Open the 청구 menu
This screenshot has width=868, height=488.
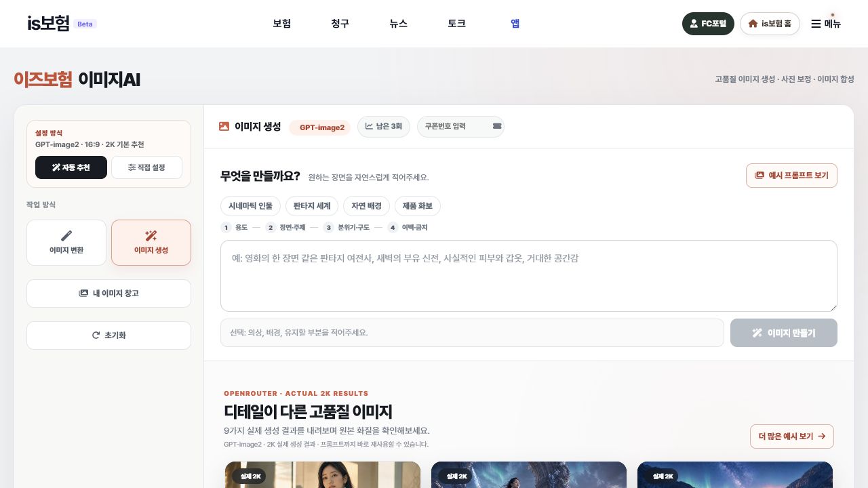(340, 23)
